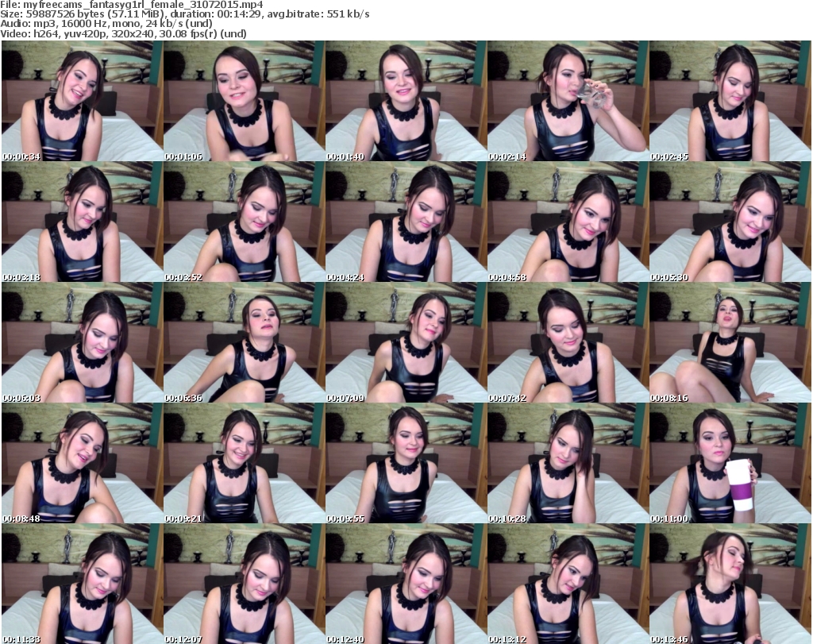This screenshot has height=644, width=813.
Task: Select the thumbnail timestamped 00:10:28
Action: pos(568,464)
